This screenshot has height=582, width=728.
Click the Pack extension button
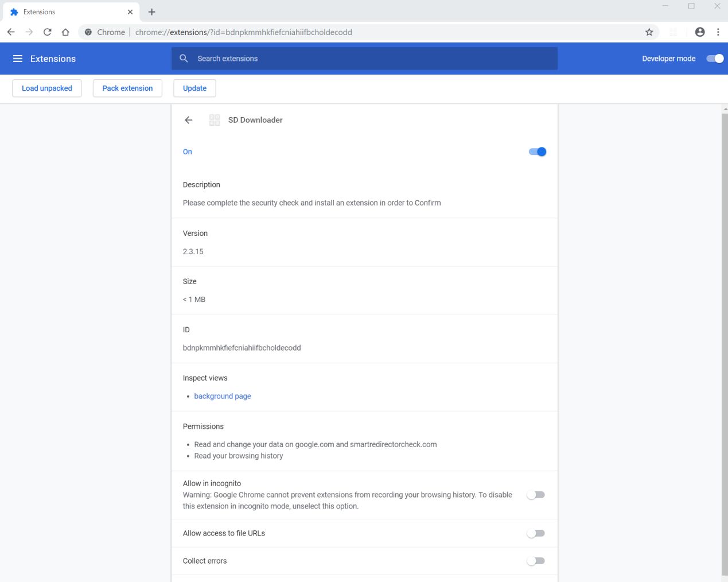pyautogui.click(x=127, y=88)
